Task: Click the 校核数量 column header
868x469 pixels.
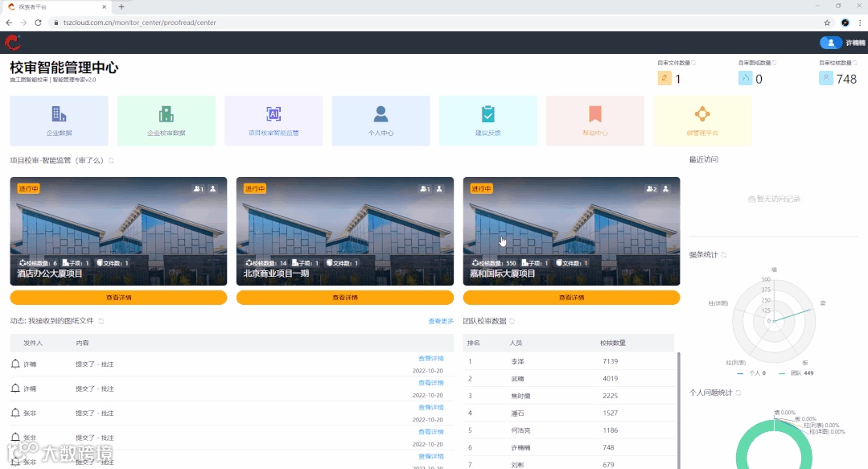Action: (x=613, y=343)
